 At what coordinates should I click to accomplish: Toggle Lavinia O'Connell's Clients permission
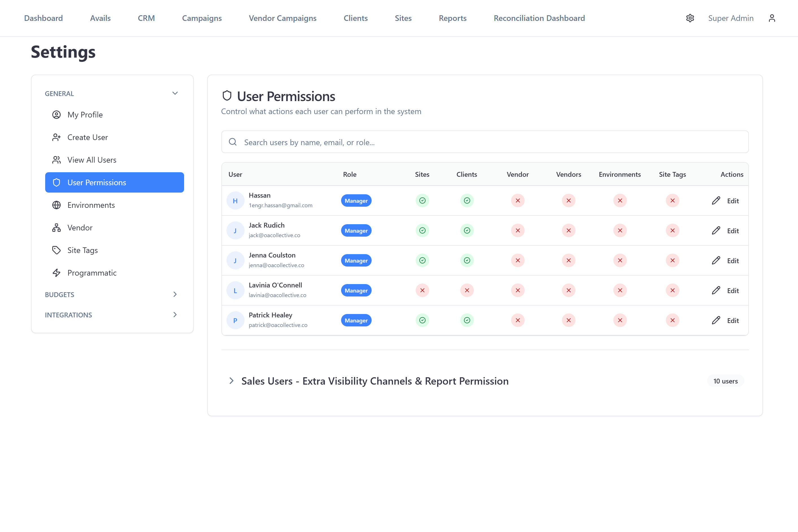(467, 291)
